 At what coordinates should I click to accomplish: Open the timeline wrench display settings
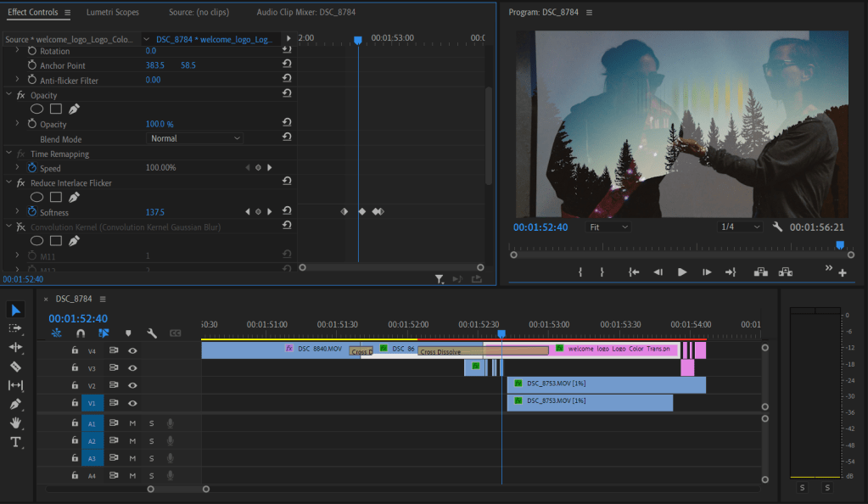point(152,333)
